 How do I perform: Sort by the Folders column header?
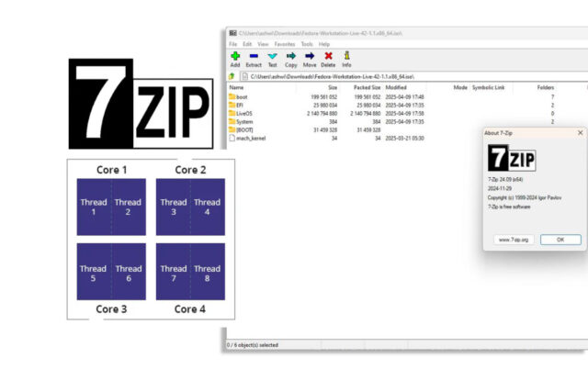[545, 87]
